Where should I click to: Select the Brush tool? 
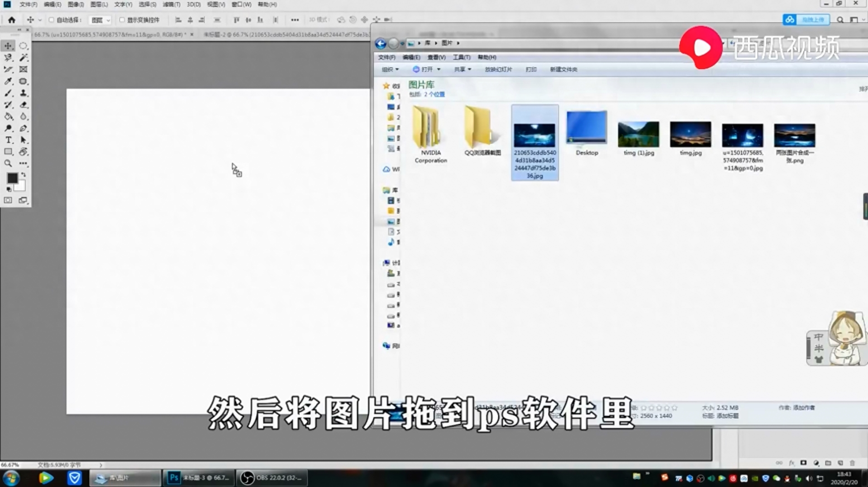point(8,93)
